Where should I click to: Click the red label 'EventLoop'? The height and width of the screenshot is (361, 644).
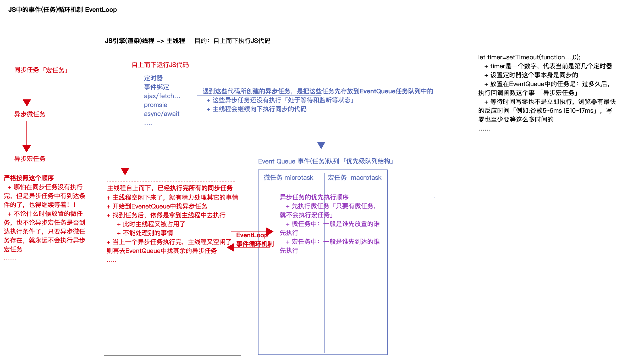252,235
